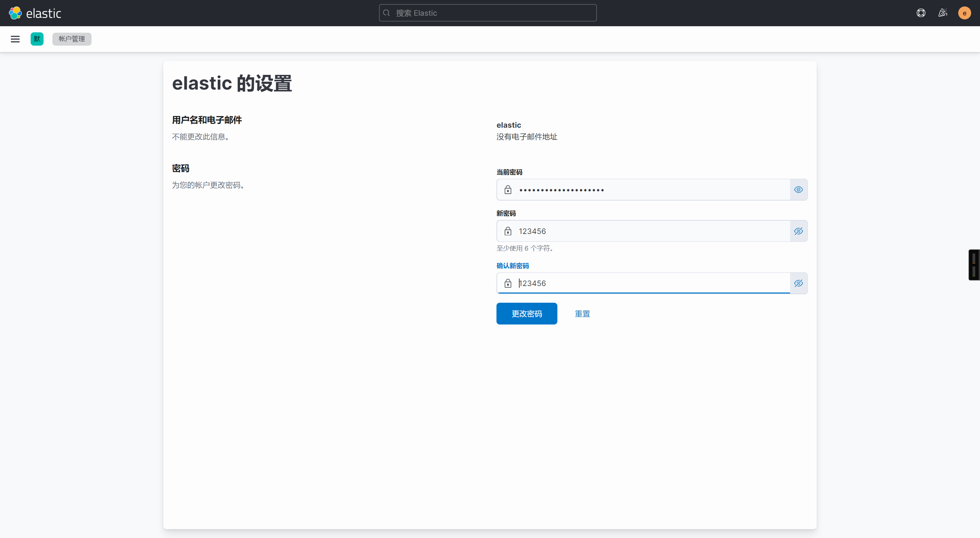Image resolution: width=980 pixels, height=538 pixels.
Task: Click the 没有电子邮件地址 text
Action: click(x=526, y=137)
